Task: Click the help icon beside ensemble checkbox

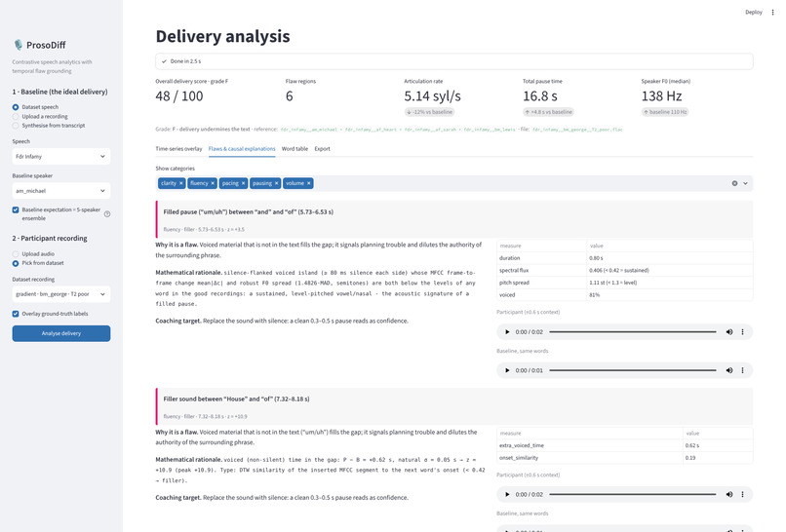Action: coord(107,214)
